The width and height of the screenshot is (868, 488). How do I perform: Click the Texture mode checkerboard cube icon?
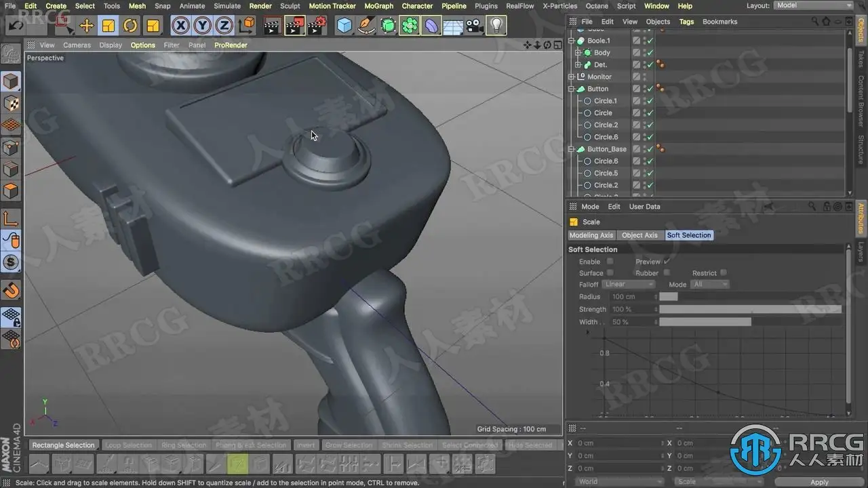[x=11, y=104]
